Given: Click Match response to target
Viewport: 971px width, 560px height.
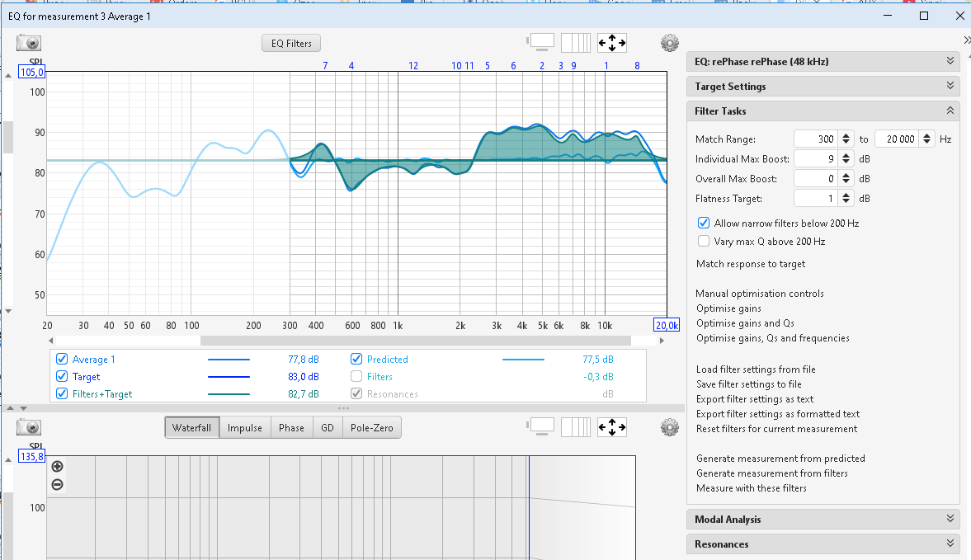Looking at the screenshot, I should click(x=751, y=264).
